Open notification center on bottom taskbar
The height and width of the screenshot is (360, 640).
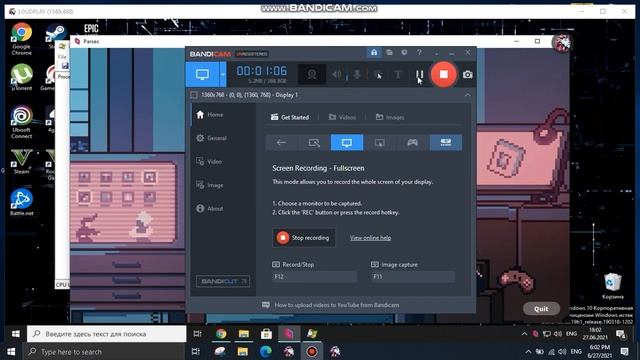pyautogui.click(x=624, y=352)
